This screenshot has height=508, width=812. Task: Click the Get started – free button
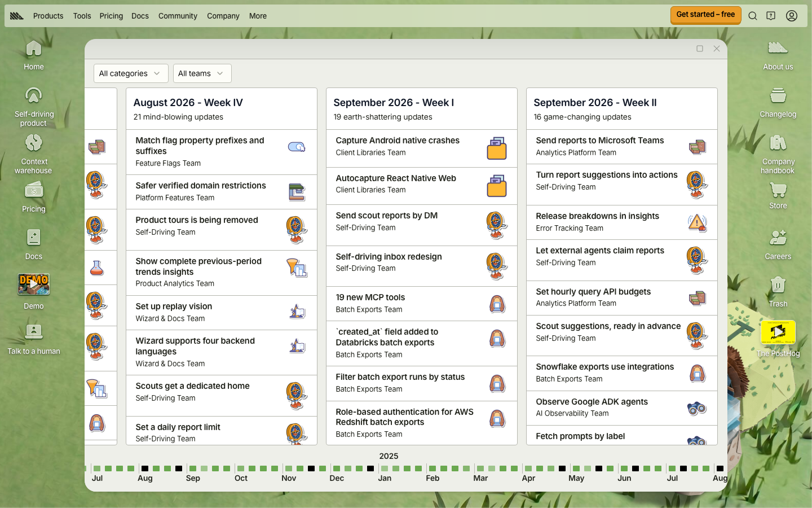click(x=705, y=15)
